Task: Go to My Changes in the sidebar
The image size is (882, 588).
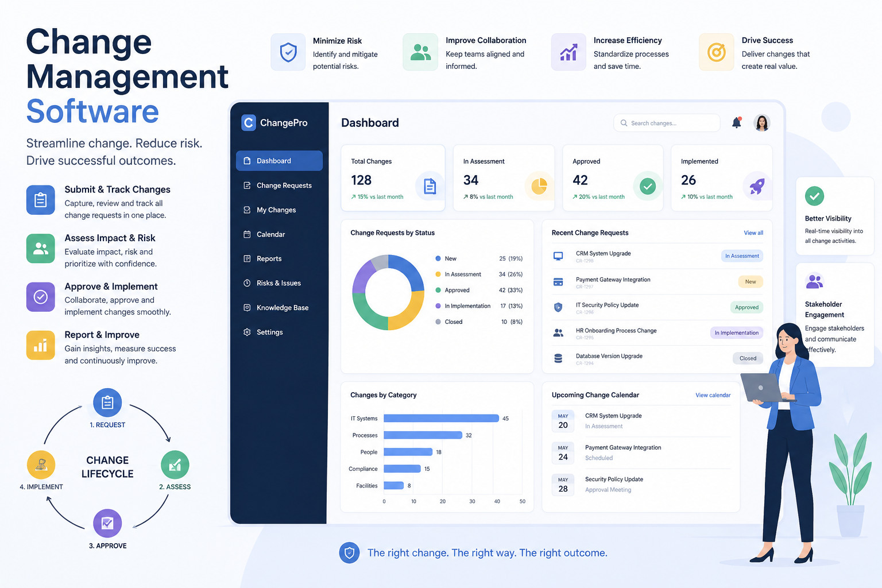Action: click(x=279, y=210)
